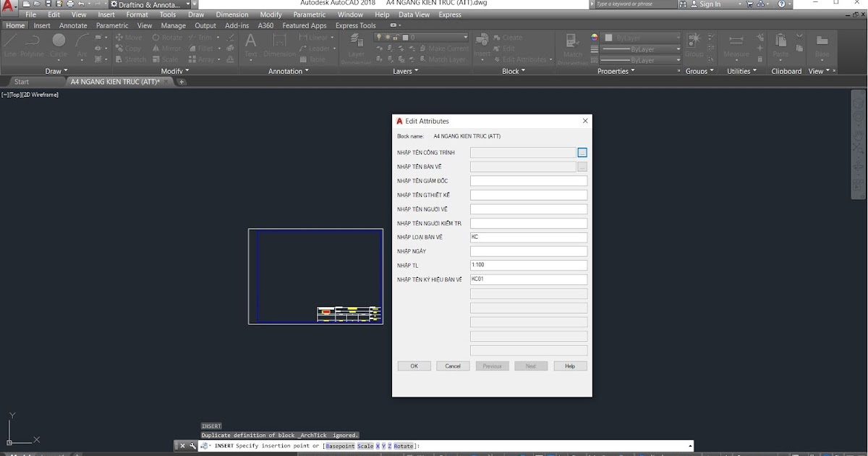Screen dimensions: 868x456
Task: Click the Scale tool
Action: (165, 59)
